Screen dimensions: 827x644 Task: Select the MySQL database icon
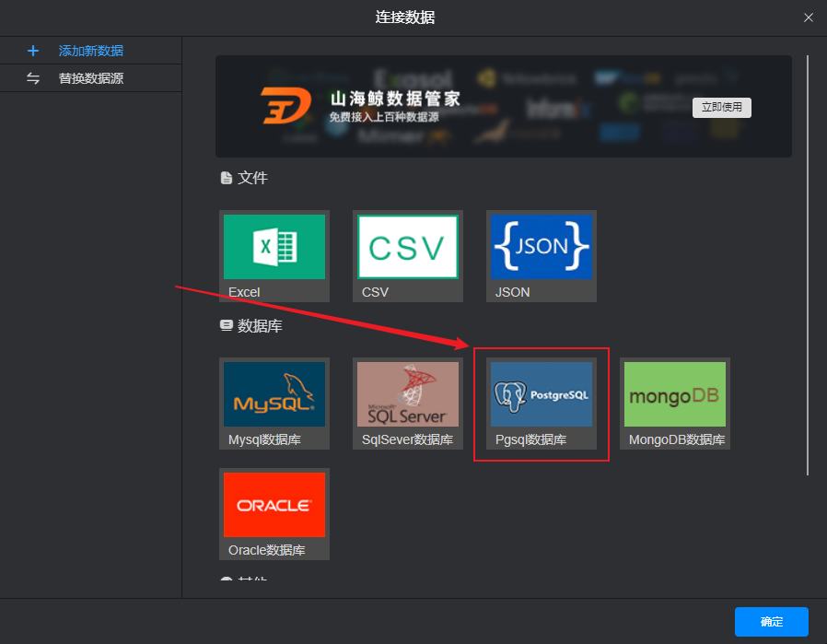(274, 394)
